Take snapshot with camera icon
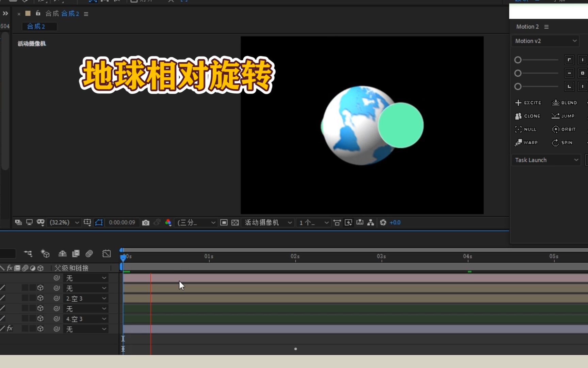The width and height of the screenshot is (588, 368). click(146, 223)
